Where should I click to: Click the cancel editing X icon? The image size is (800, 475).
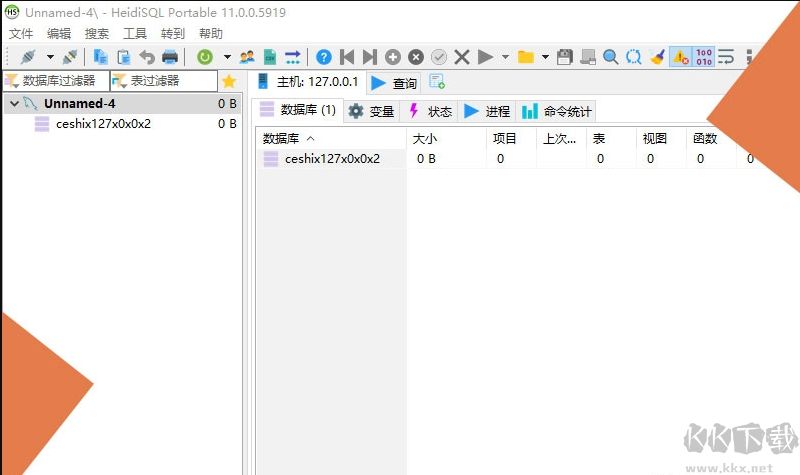[462, 57]
